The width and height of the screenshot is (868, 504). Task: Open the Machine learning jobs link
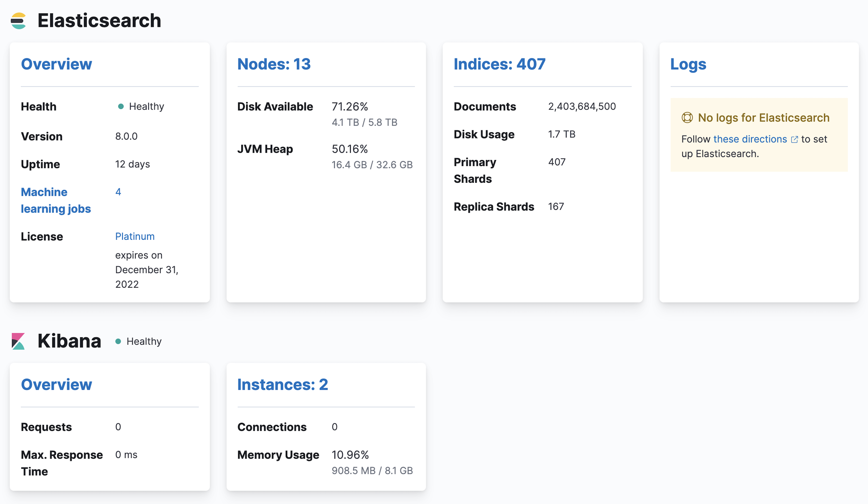[x=56, y=200]
